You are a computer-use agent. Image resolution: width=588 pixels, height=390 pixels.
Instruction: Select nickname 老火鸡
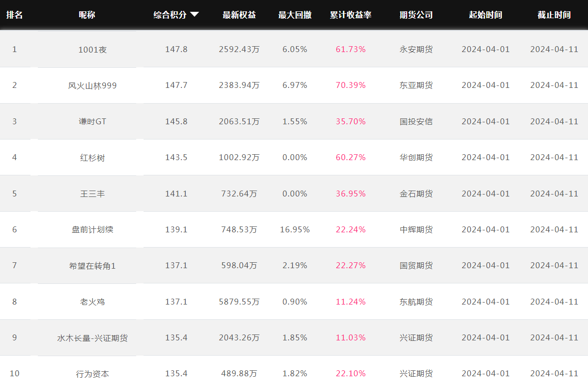click(92, 302)
